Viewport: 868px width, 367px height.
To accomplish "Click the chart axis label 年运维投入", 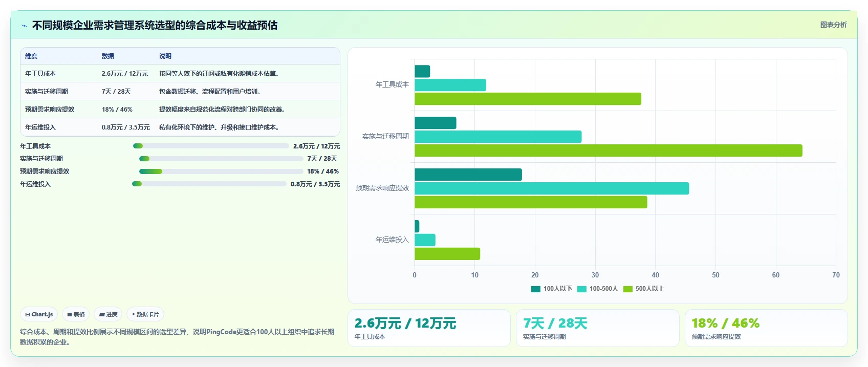I will [392, 240].
